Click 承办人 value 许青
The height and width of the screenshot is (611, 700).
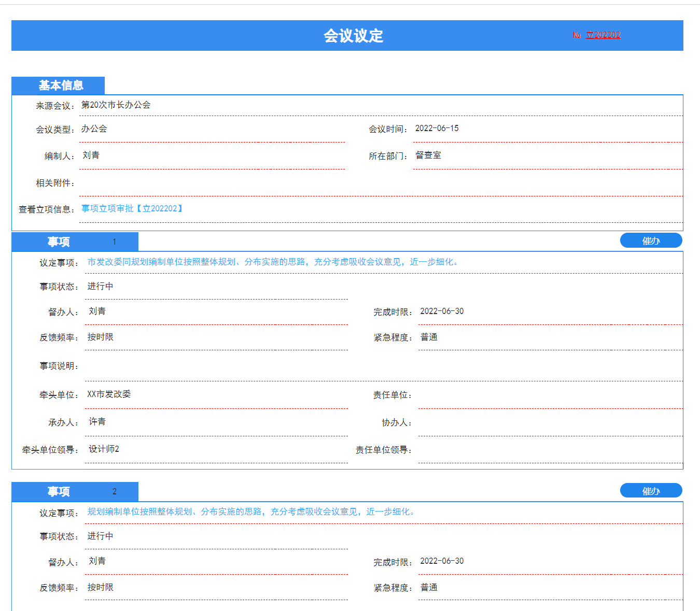click(x=97, y=421)
